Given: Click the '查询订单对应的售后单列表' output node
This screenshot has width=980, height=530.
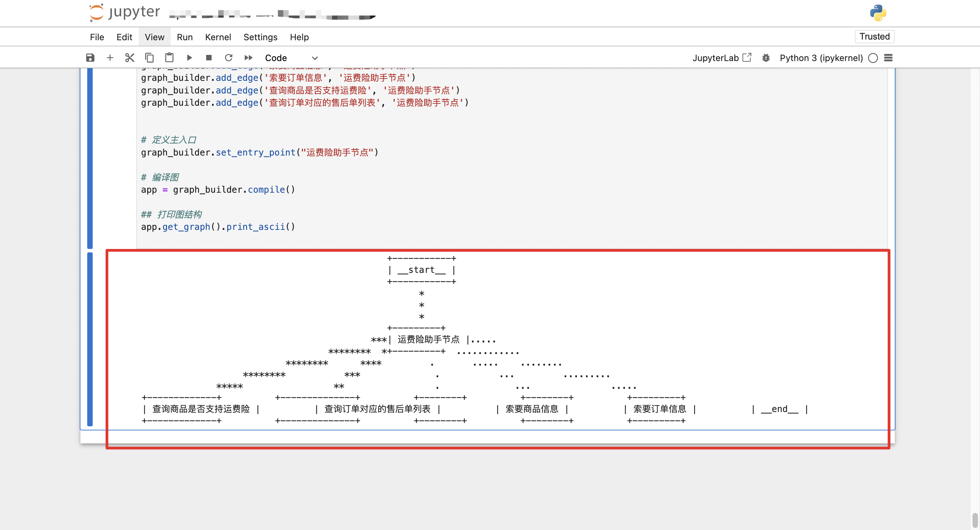Looking at the screenshot, I should tap(378, 409).
